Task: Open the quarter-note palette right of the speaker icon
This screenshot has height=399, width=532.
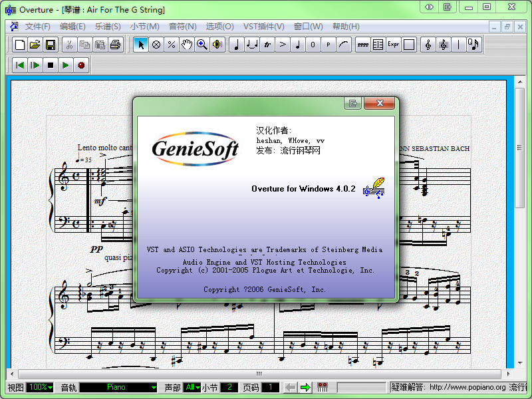Action: tap(237, 45)
